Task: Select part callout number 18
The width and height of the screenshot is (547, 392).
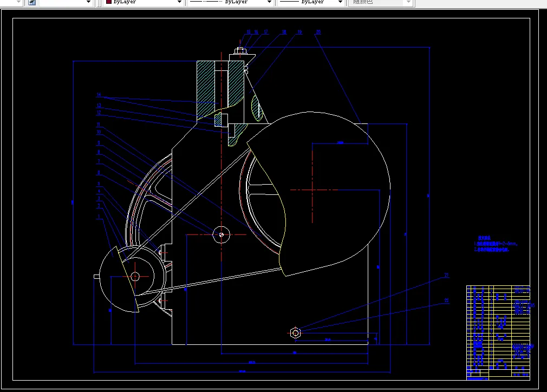Action: (284, 32)
